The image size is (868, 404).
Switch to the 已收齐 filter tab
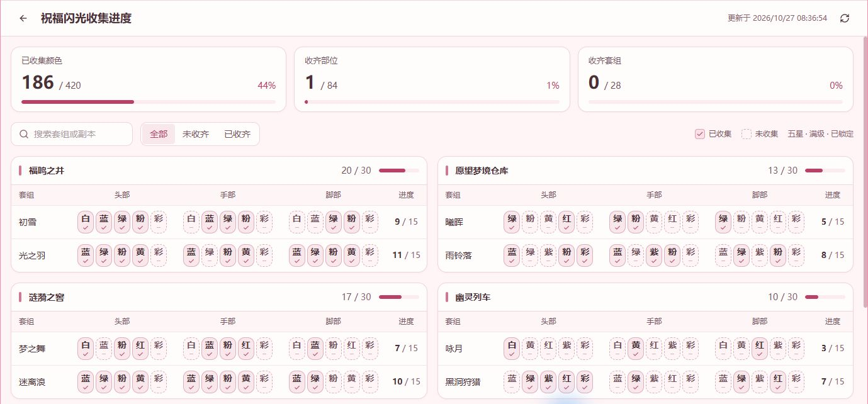click(x=237, y=134)
